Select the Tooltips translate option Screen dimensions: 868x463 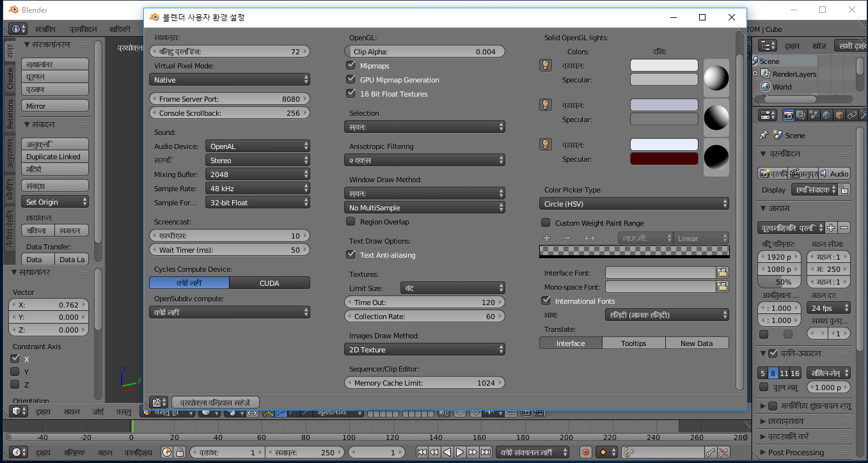click(x=634, y=343)
